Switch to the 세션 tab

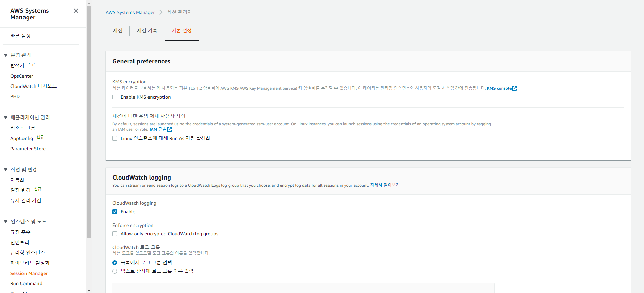(118, 31)
